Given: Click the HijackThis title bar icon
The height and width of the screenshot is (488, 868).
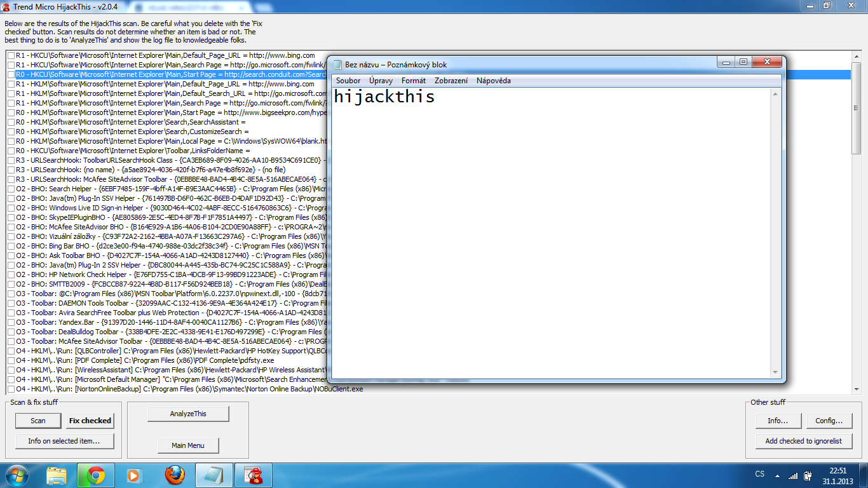Looking at the screenshot, I should click(x=6, y=6).
